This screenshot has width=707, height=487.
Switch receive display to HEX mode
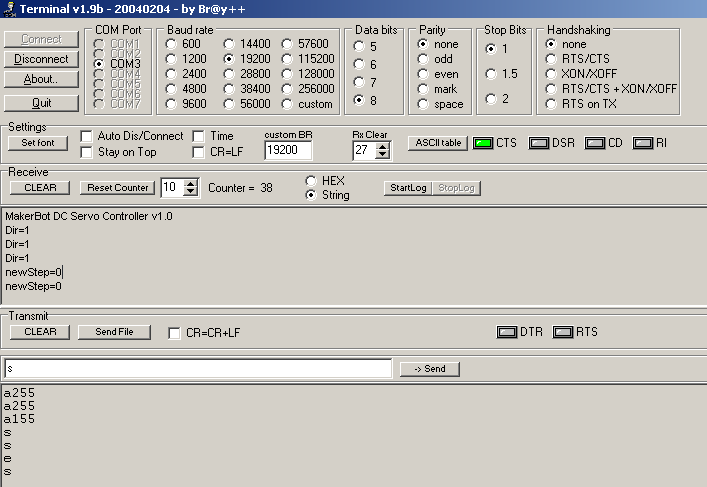coord(311,181)
